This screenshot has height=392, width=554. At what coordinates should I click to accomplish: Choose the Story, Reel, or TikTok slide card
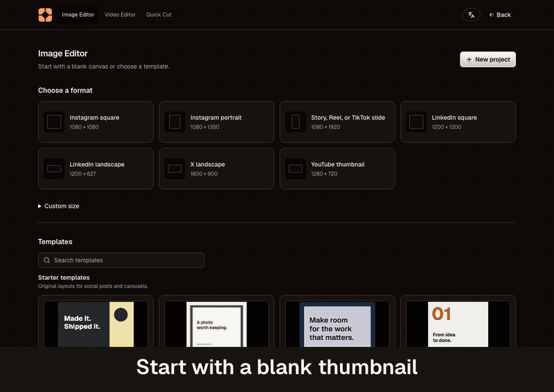[x=337, y=122]
